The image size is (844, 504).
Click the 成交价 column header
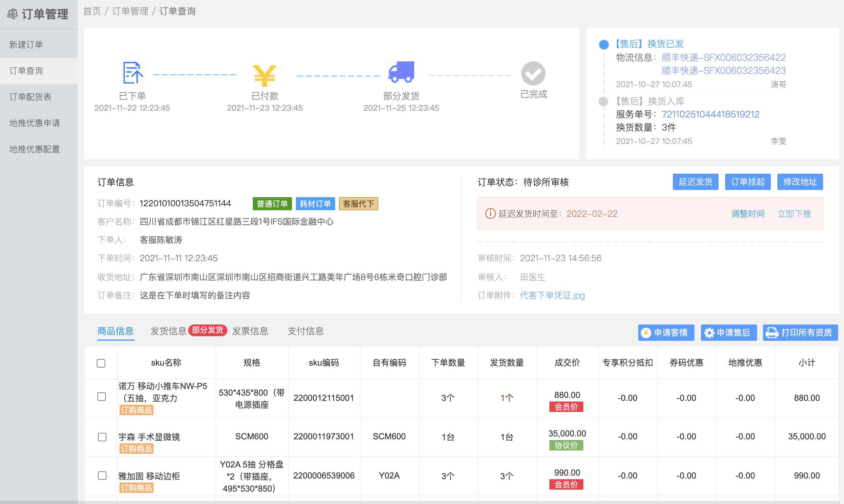[x=567, y=363]
